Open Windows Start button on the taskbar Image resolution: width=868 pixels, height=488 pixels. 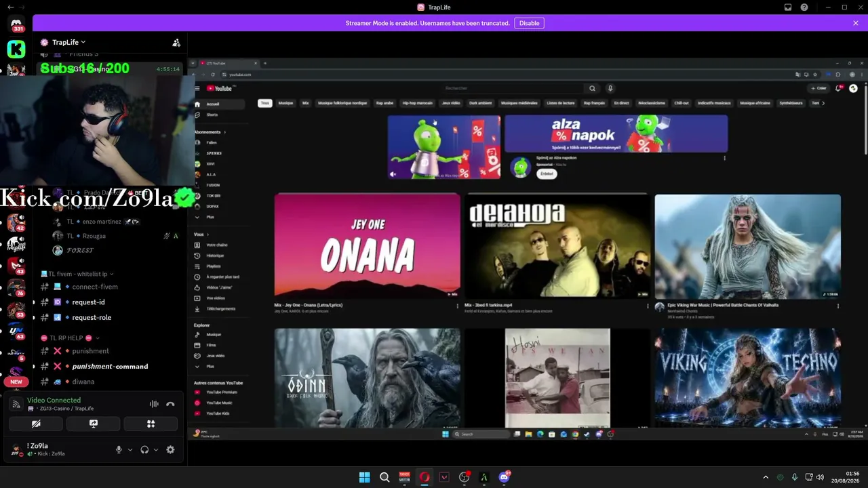point(364,477)
